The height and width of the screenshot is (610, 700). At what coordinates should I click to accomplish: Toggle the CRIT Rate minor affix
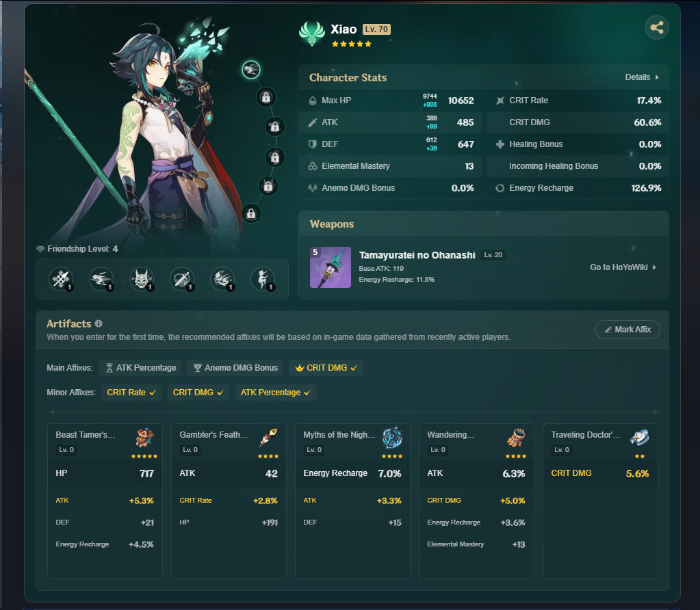131,393
